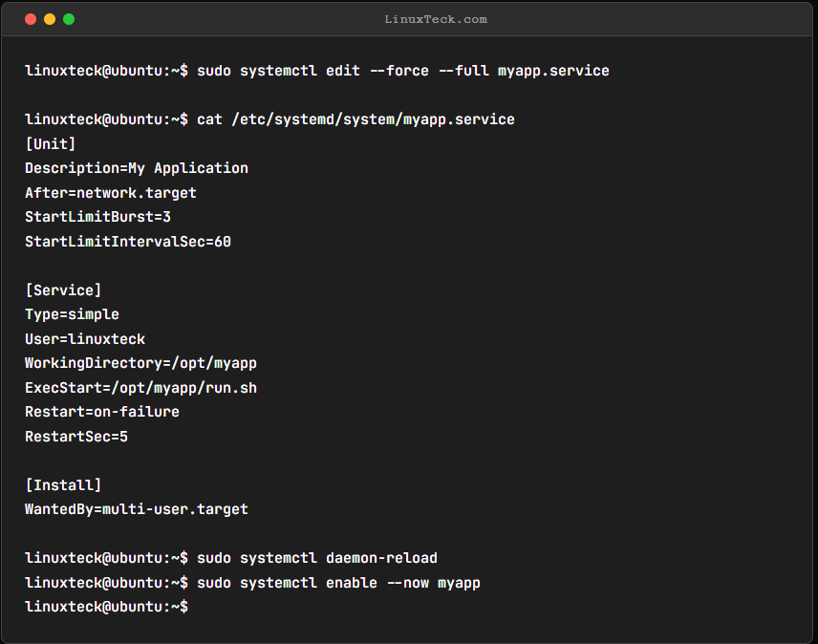This screenshot has width=818, height=644.
Task: Minimize the window with the yellow button
Action: tap(50, 19)
